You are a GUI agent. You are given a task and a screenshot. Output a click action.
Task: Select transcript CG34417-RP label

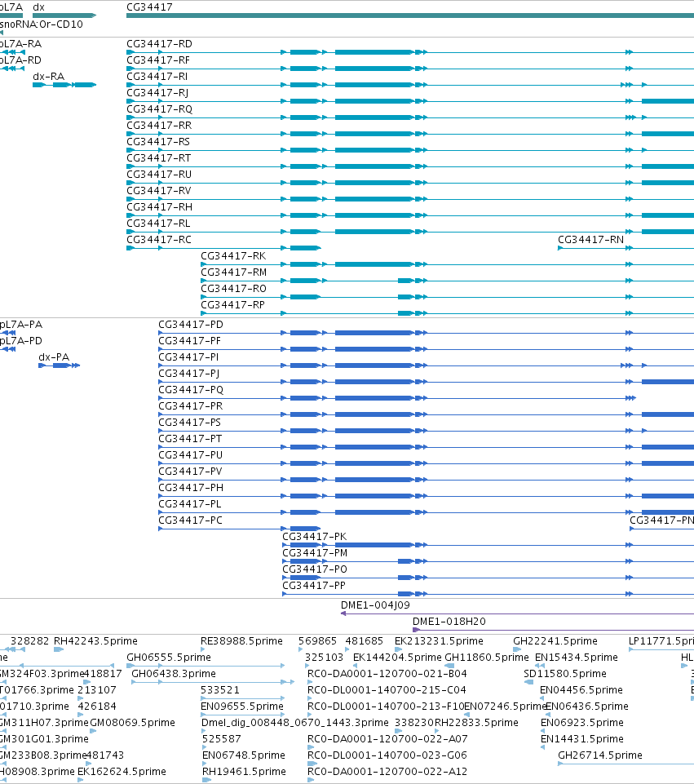[x=233, y=305]
